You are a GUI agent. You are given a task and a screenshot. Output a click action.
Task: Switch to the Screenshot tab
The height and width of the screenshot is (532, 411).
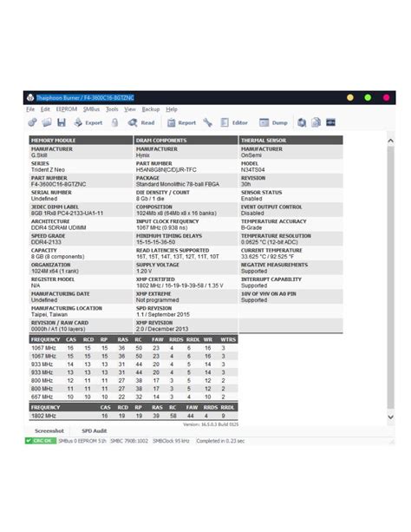point(49,430)
